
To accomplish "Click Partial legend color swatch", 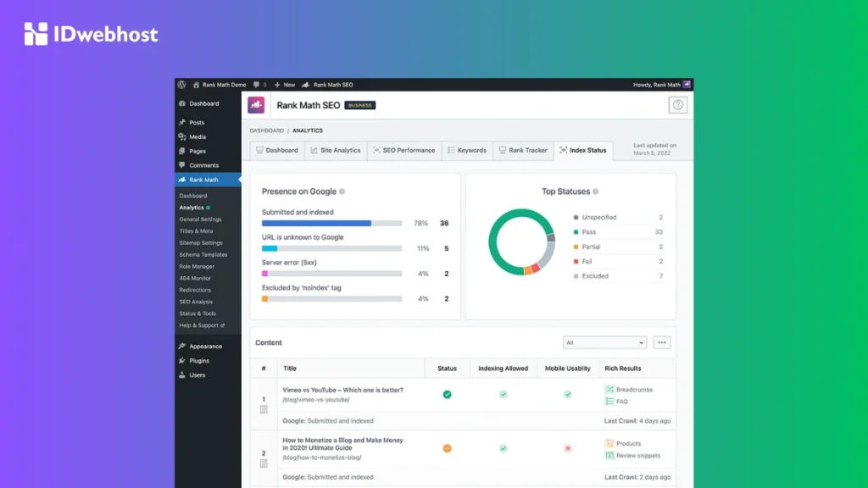I will [576, 247].
